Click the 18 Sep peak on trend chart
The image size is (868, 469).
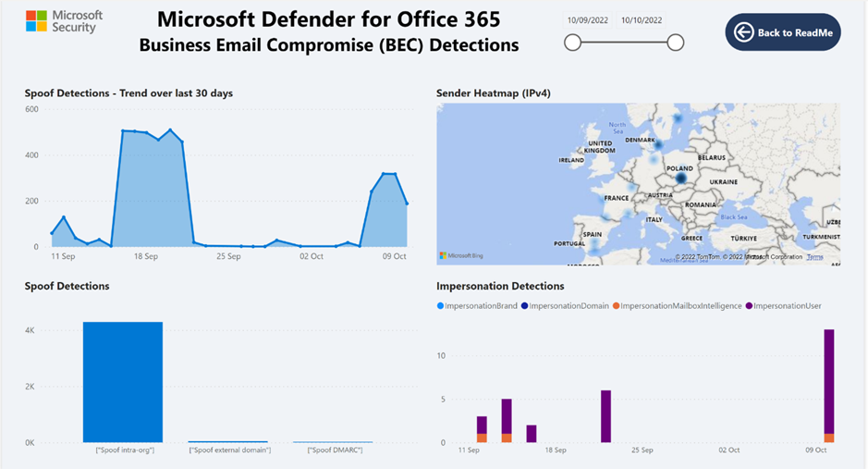(146, 132)
